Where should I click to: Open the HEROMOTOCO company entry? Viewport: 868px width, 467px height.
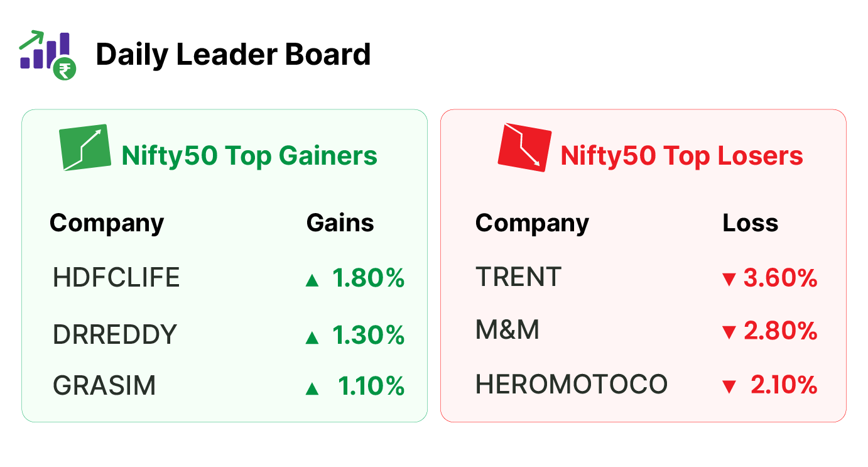572,384
